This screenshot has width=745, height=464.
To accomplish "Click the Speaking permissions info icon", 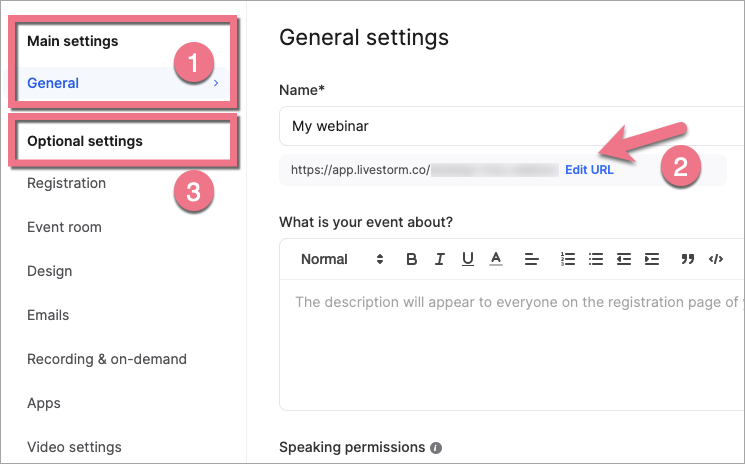I will click(436, 448).
